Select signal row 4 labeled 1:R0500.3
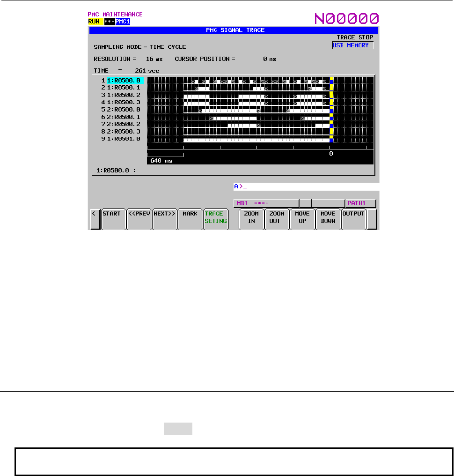This screenshot has height=476, width=454. 121,102
